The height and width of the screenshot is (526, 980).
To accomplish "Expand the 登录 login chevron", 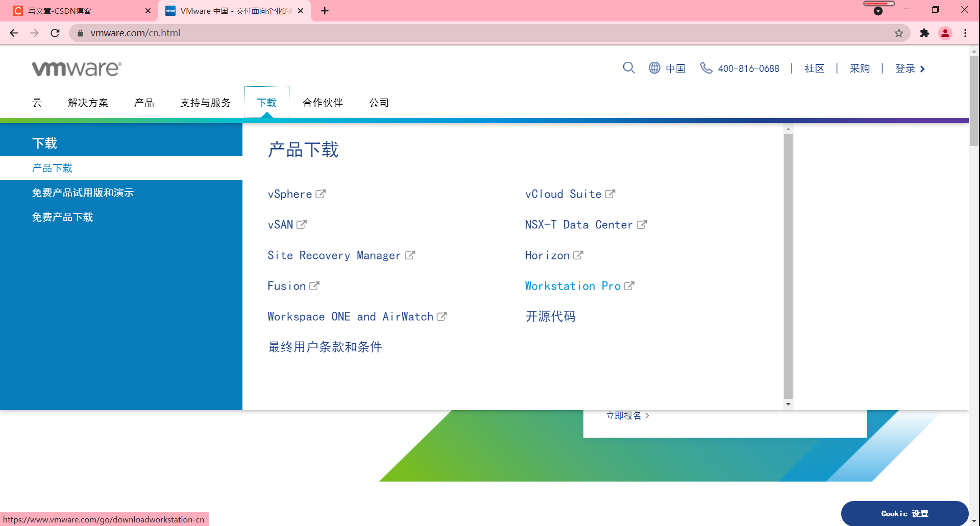I will coord(922,69).
